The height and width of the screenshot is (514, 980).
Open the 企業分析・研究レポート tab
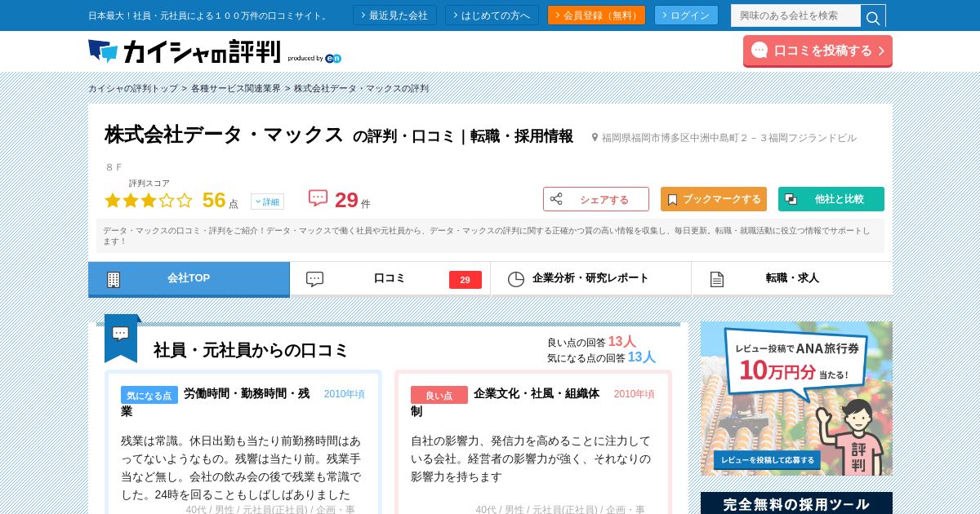point(590,279)
